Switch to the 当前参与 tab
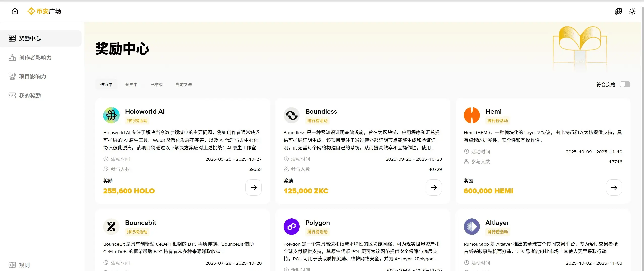 tap(184, 85)
